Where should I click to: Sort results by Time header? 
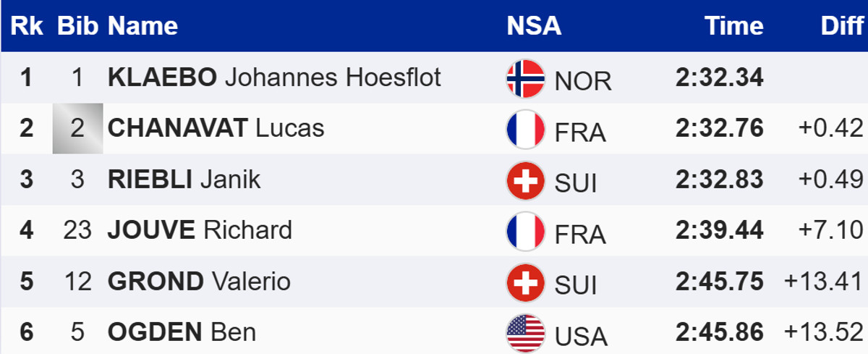[734, 26]
